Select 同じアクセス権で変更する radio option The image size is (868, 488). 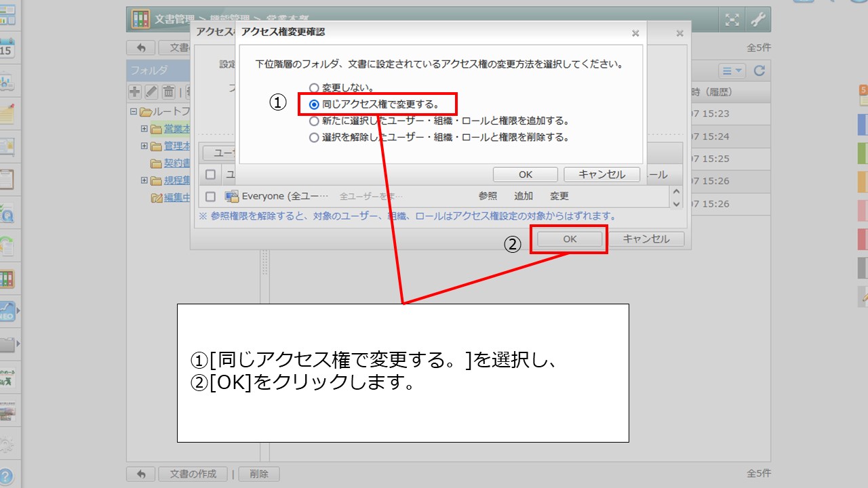(x=313, y=104)
